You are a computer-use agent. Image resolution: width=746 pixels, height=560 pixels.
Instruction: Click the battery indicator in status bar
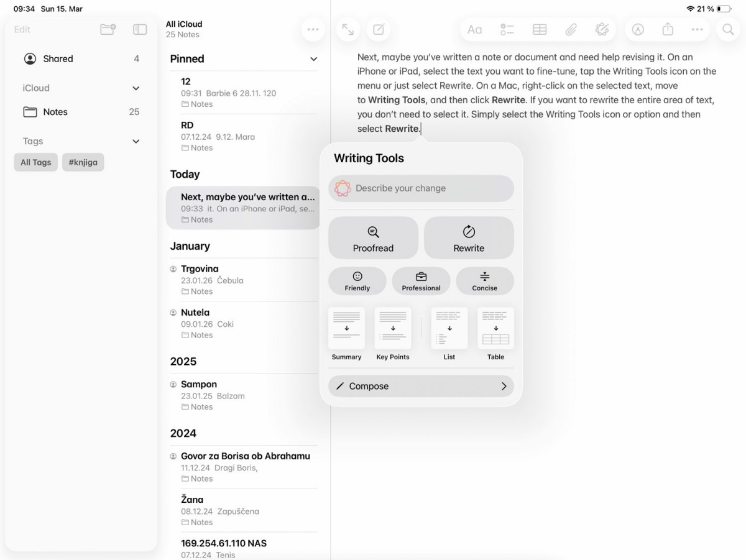coord(724,9)
